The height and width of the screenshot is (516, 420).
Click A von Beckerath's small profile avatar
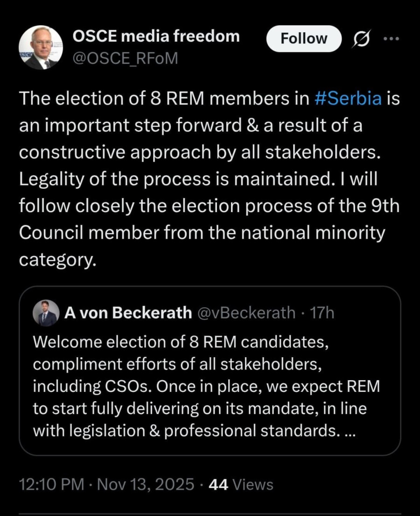click(x=46, y=312)
